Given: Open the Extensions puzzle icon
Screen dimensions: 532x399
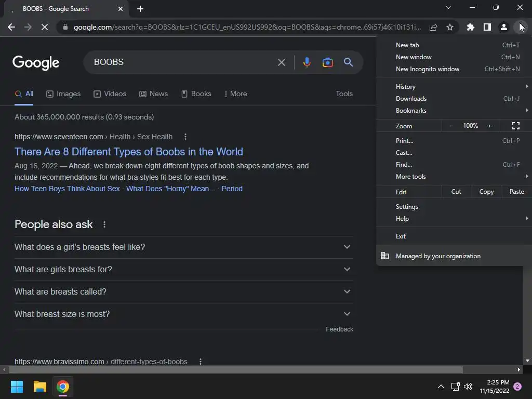Looking at the screenshot, I should pos(471,27).
